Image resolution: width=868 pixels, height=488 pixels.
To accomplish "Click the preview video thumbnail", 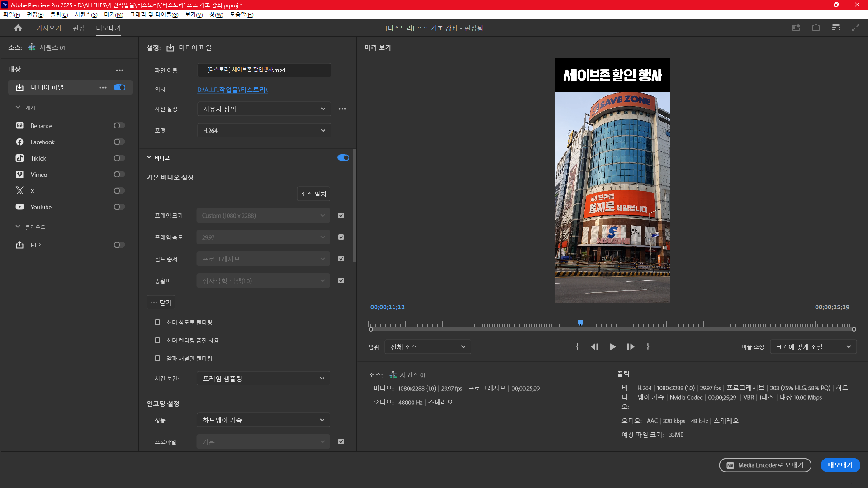I will [x=612, y=180].
